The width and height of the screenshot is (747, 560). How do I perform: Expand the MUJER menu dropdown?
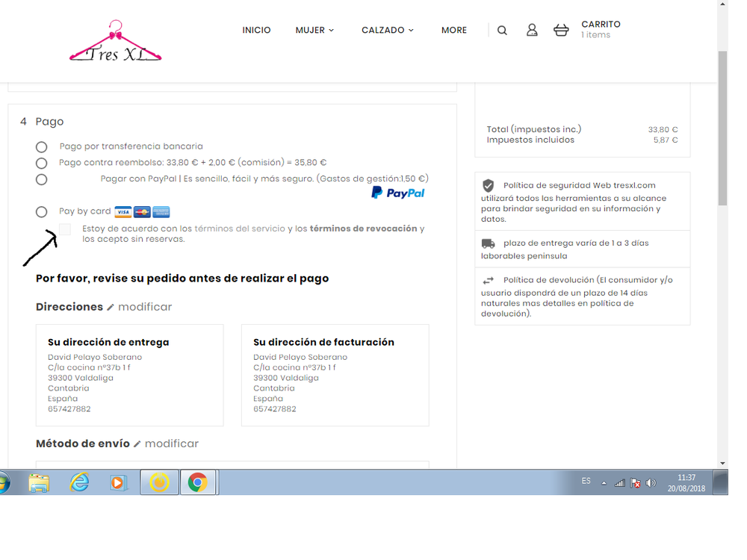(314, 30)
